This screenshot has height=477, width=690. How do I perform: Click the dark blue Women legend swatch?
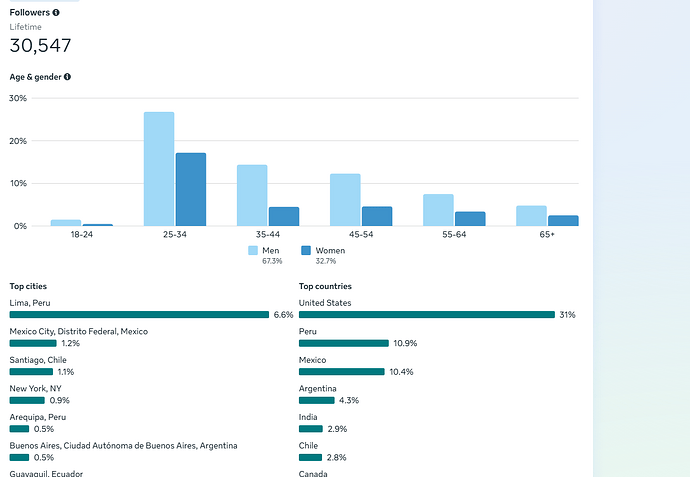[x=307, y=251]
